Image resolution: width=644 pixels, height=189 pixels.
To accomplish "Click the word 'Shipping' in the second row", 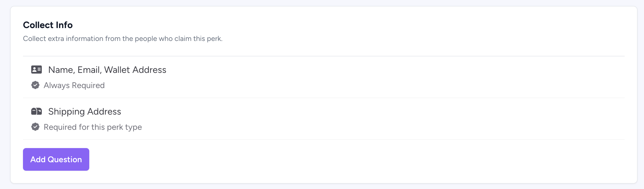I will coord(66,112).
